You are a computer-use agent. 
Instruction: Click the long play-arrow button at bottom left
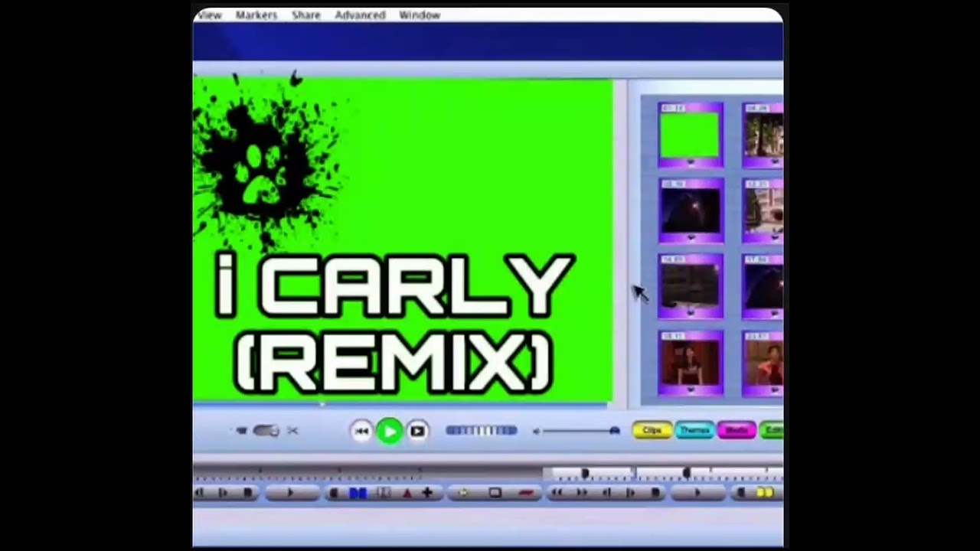[291, 494]
